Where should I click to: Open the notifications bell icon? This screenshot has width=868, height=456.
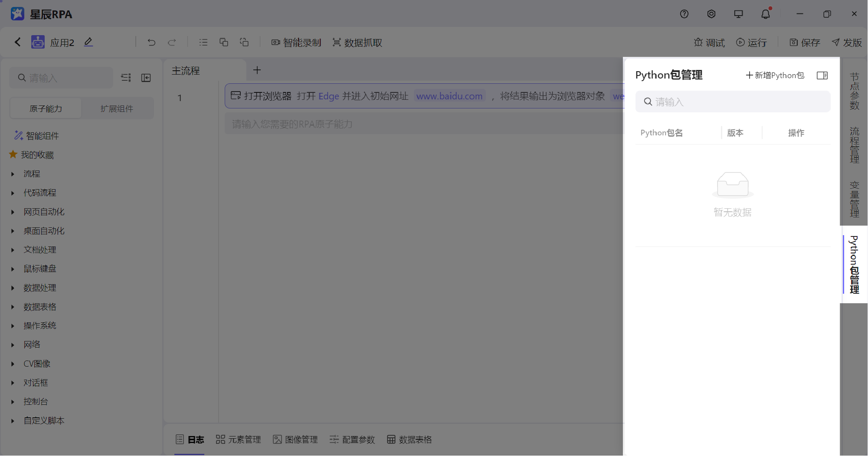(765, 13)
